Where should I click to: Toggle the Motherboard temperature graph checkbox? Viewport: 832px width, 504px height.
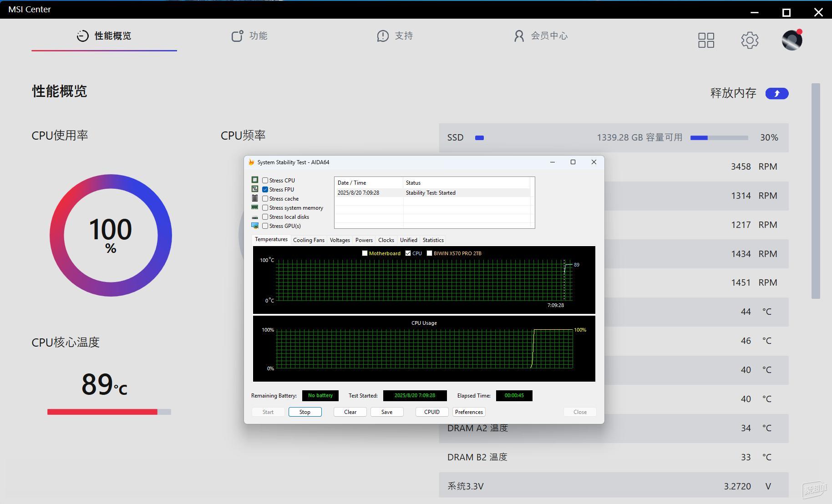click(x=365, y=253)
